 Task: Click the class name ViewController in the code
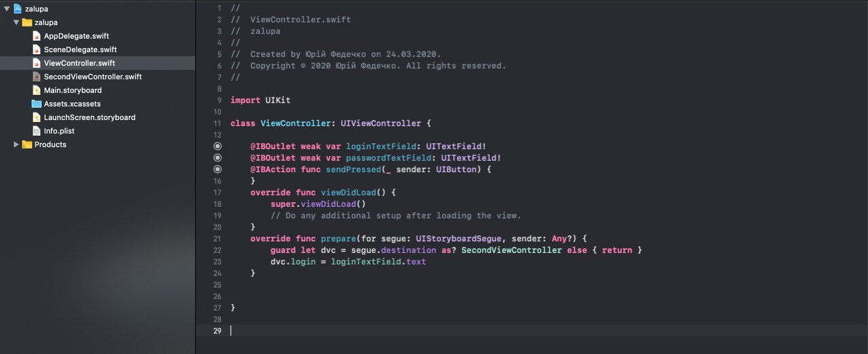pos(296,123)
